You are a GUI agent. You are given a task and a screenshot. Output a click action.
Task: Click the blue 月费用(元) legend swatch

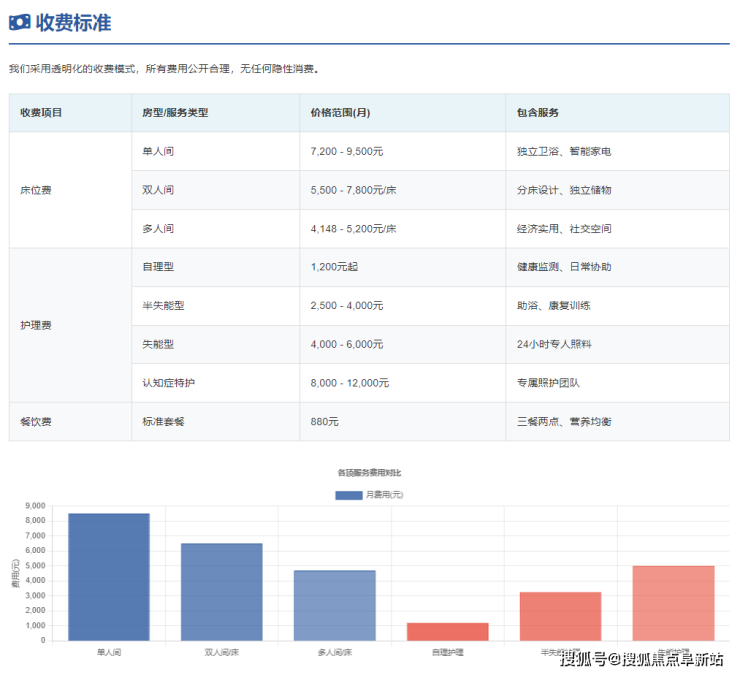point(348,495)
